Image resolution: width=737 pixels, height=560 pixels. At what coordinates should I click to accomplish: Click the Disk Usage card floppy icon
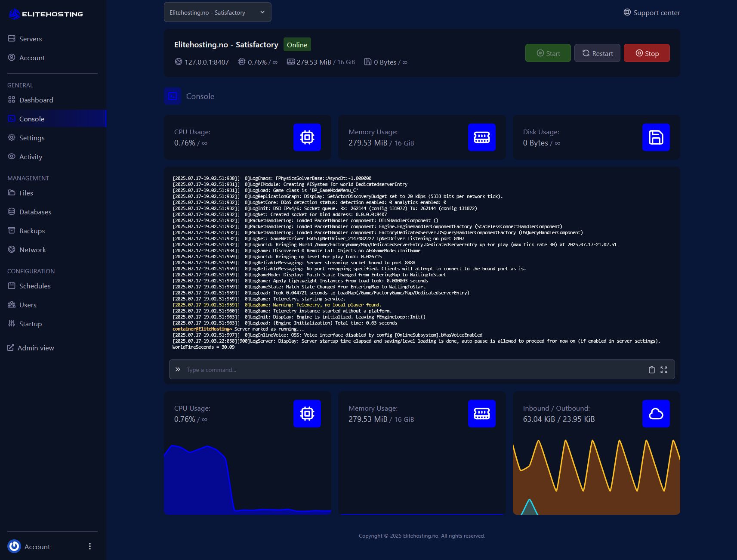point(656,137)
